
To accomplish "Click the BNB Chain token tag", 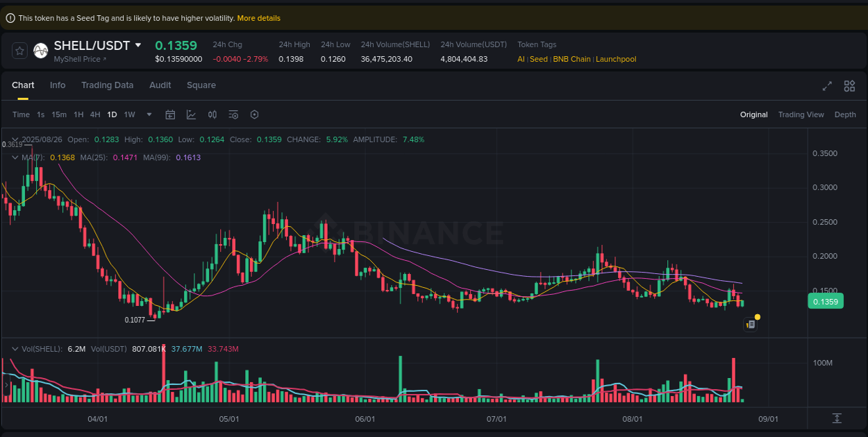I will point(571,59).
